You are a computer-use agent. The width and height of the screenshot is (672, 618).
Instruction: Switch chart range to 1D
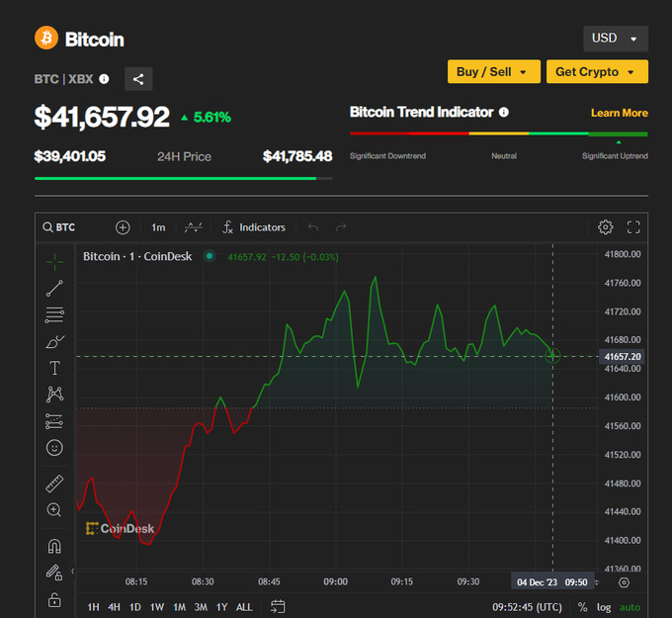point(135,607)
